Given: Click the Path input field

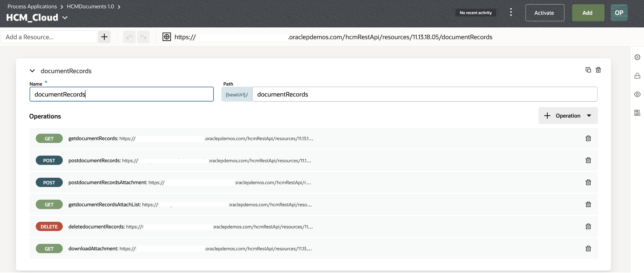Looking at the screenshot, I should pos(424,94).
